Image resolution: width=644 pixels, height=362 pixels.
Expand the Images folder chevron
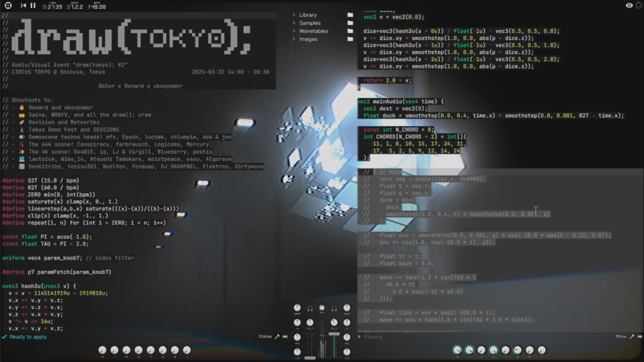294,39
